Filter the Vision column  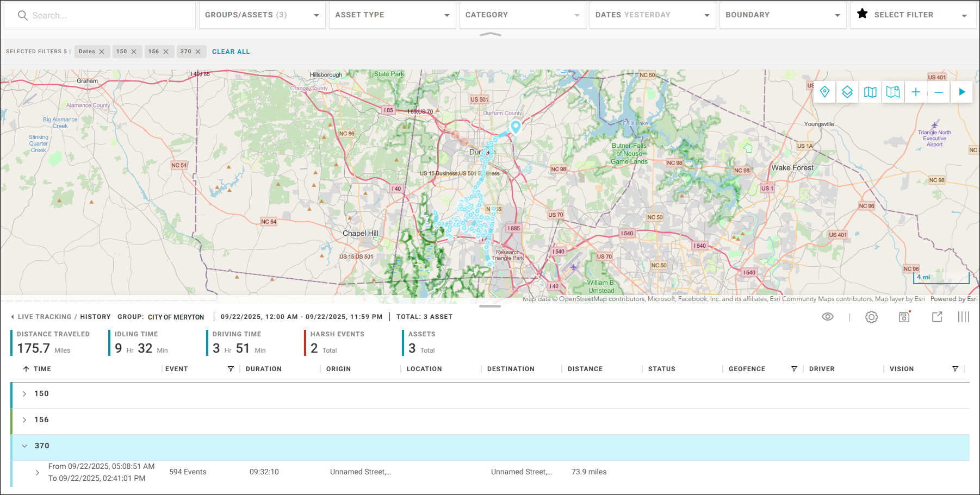coord(955,369)
